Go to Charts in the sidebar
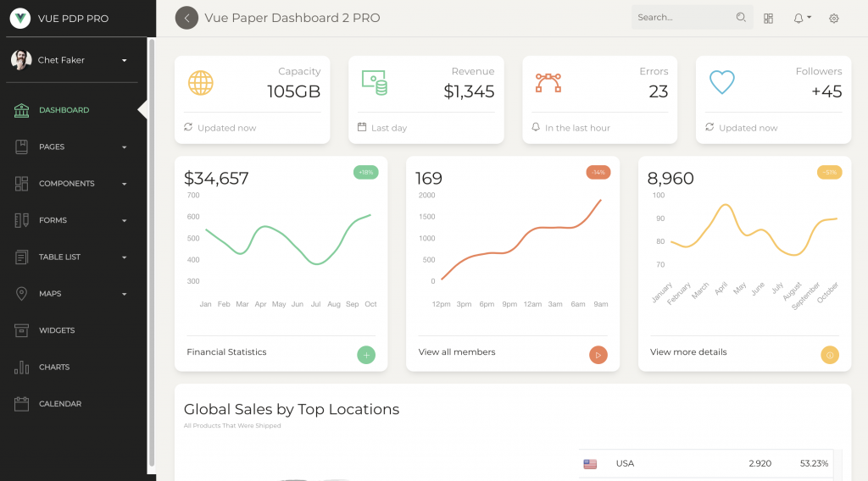 coord(54,368)
